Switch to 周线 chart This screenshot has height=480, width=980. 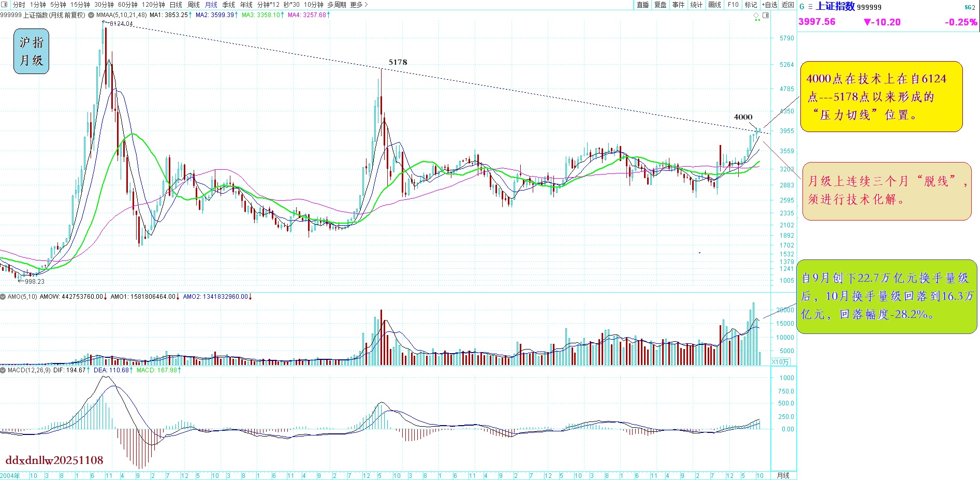click(x=194, y=5)
